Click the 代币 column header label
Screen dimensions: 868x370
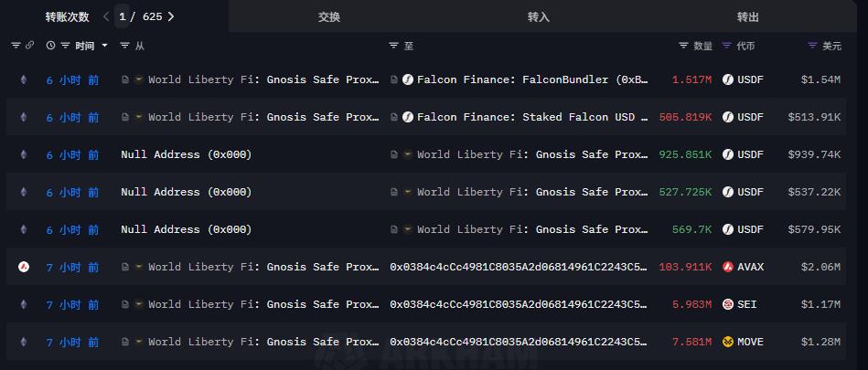(x=746, y=46)
